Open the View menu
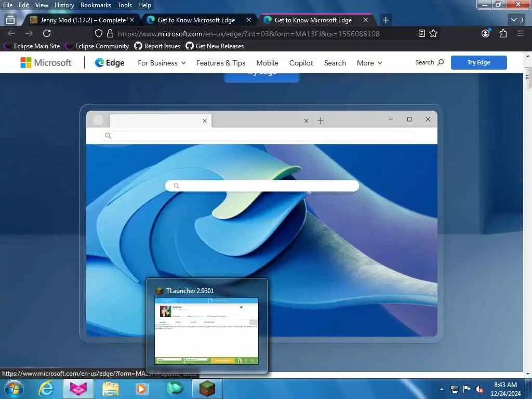Image resolution: width=532 pixels, height=399 pixels. click(42, 5)
